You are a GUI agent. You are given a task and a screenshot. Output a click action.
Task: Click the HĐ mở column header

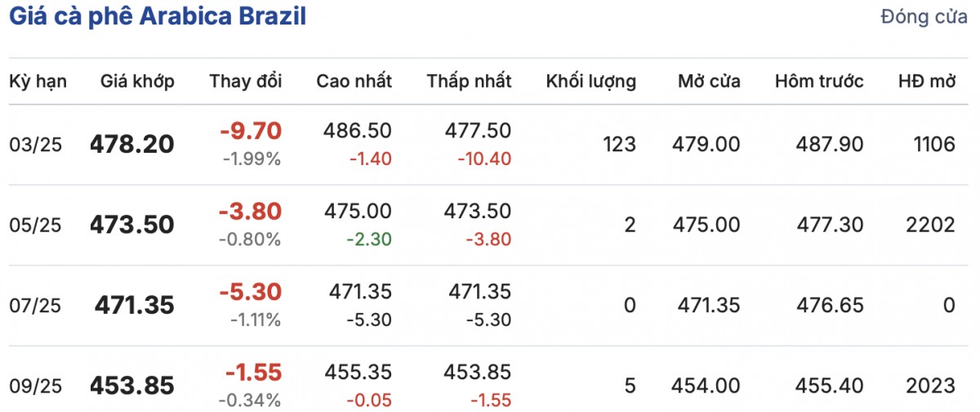coord(926,81)
